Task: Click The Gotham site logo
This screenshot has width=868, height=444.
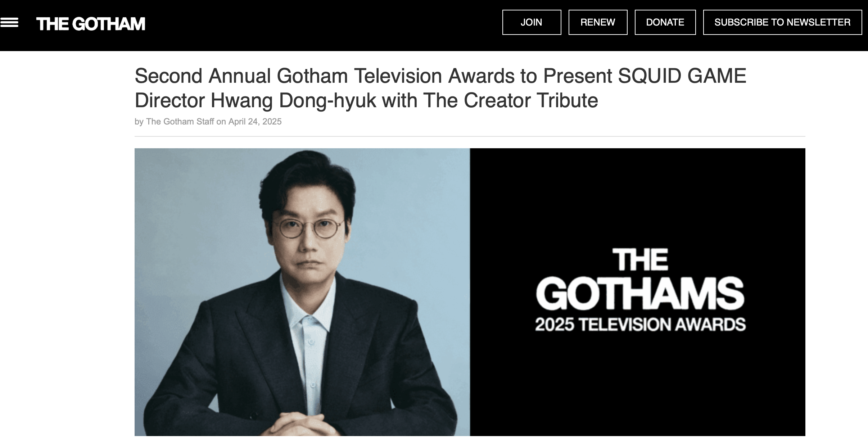Action: [x=91, y=24]
